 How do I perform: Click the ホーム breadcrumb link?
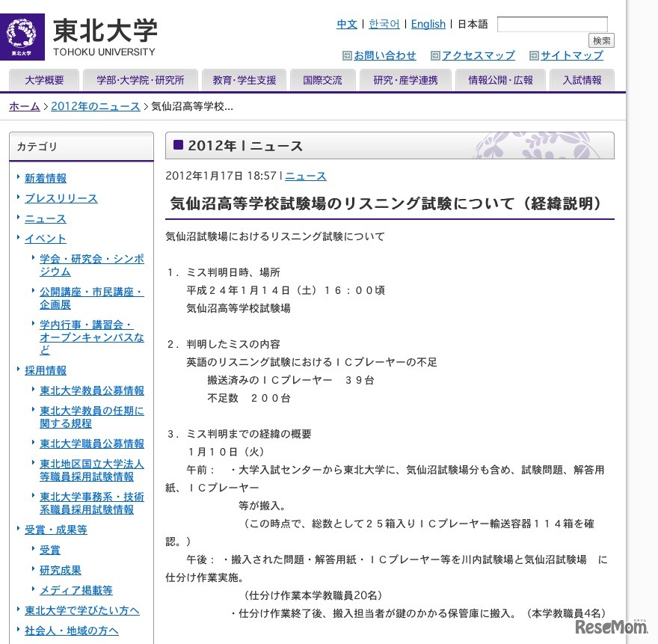click(23, 107)
